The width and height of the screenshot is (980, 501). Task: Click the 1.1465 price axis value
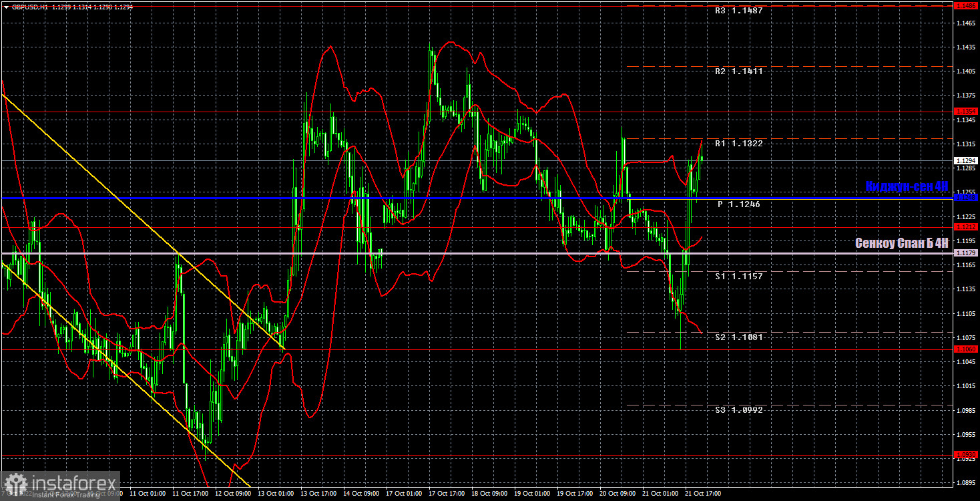point(966,23)
